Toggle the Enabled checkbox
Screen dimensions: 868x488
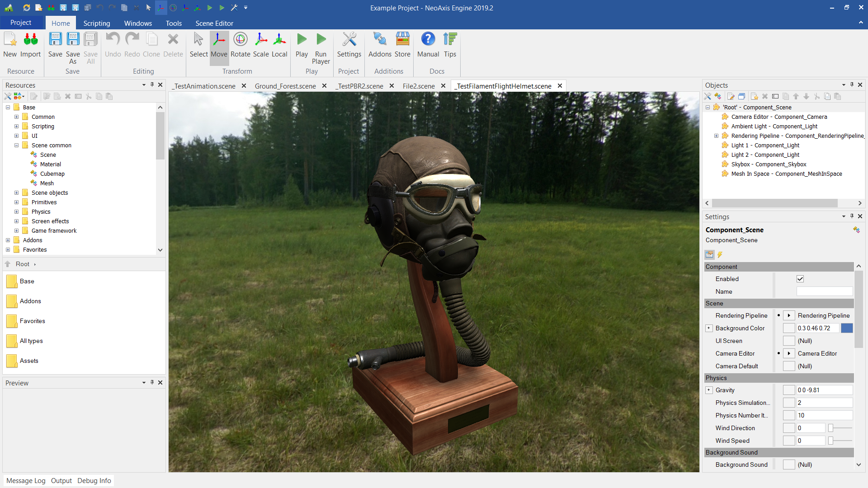pos(800,279)
